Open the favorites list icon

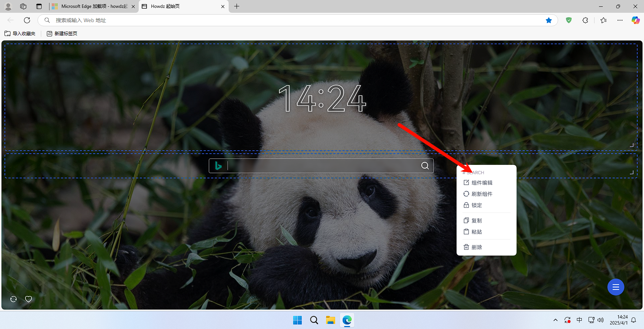[604, 20]
